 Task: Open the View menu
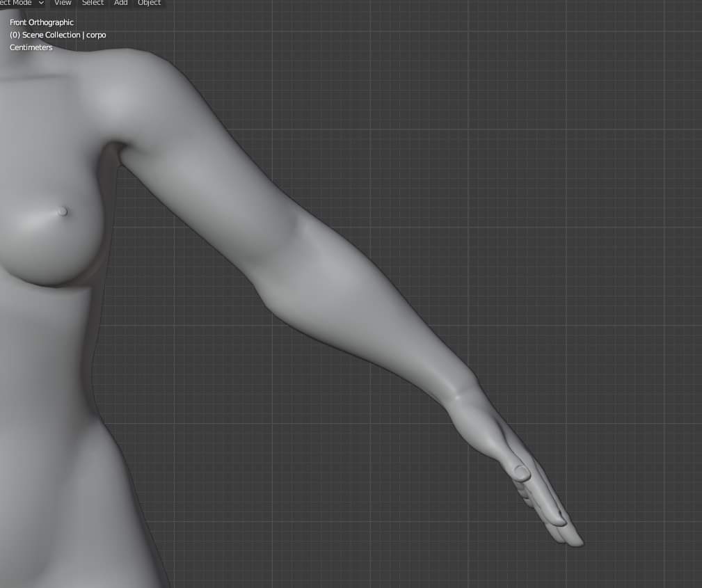coord(63,3)
